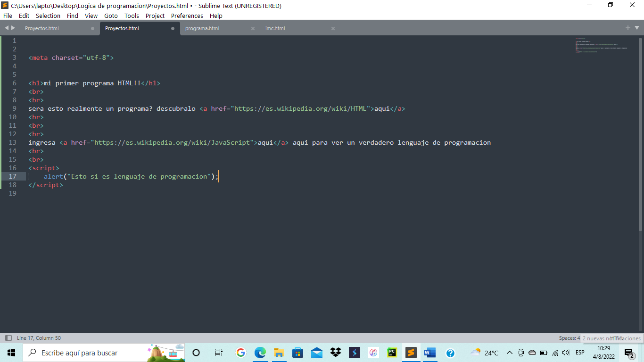Open Microsoft Store from taskbar
Viewport: 644px width, 362px height.
(297, 353)
